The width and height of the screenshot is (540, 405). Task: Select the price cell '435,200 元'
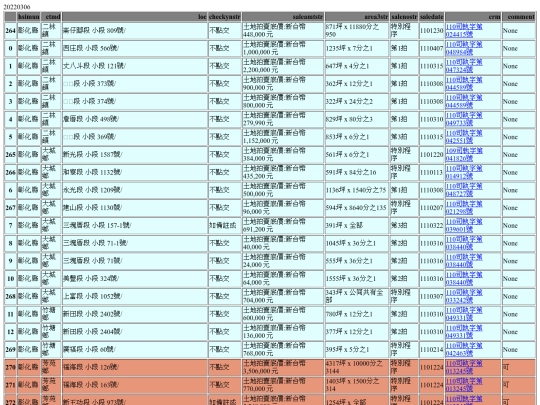coord(283,172)
